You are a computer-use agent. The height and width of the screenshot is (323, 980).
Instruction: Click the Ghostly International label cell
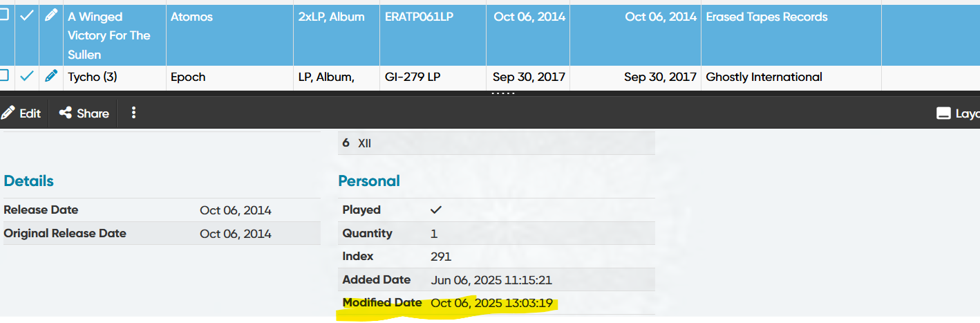point(764,77)
